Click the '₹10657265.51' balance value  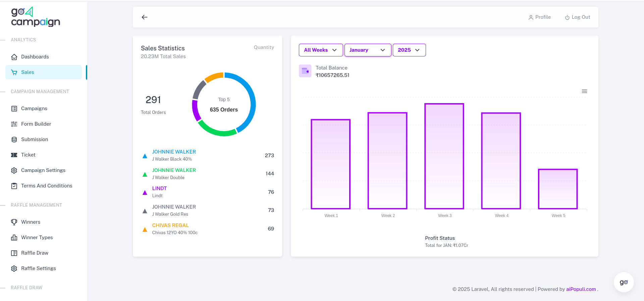pyautogui.click(x=332, y=75)
